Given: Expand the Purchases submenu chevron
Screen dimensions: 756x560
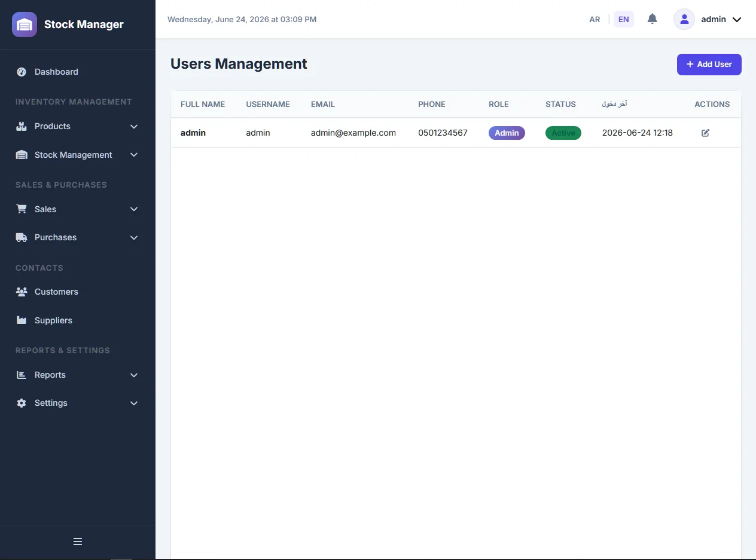Looking at the screenshot, I should point(134,237).
